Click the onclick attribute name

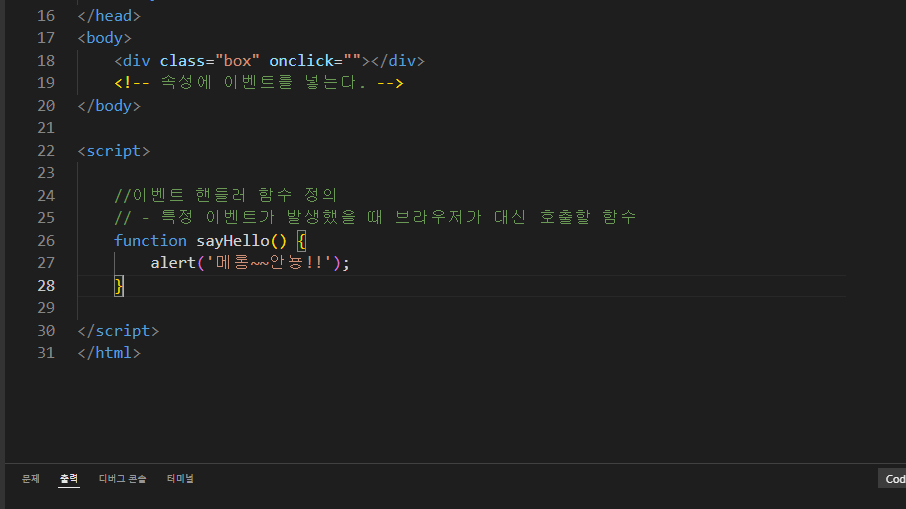point(302,61)
